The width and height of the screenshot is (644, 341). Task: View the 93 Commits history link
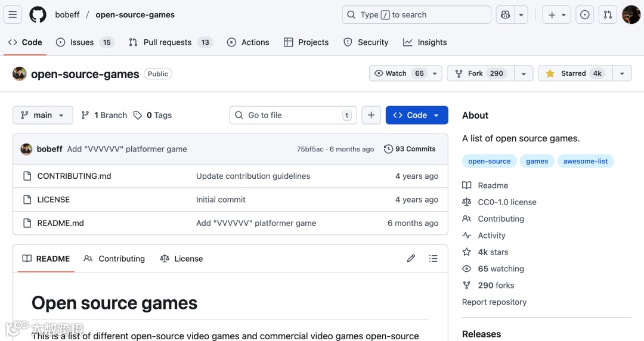point(410,149)
